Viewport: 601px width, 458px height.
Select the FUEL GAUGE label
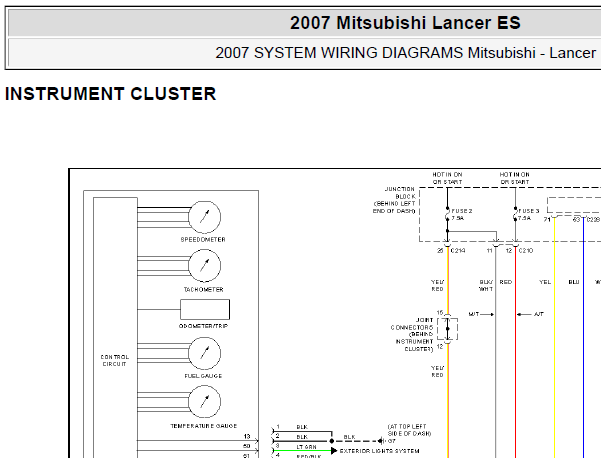pos(203,376)
